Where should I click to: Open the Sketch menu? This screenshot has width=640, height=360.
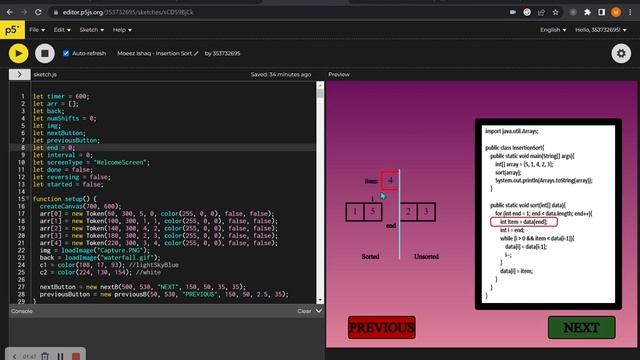coord(91,30)
